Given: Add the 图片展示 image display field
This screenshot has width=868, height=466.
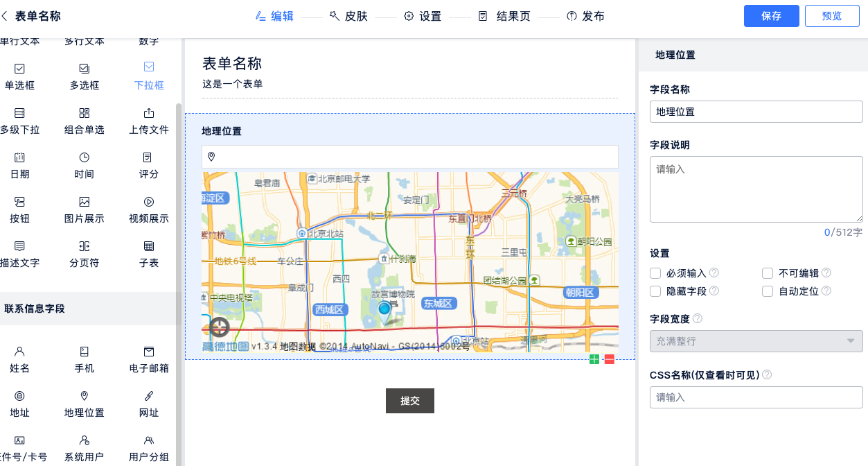Looking at the screenshot, I should (x=84, y=202).
